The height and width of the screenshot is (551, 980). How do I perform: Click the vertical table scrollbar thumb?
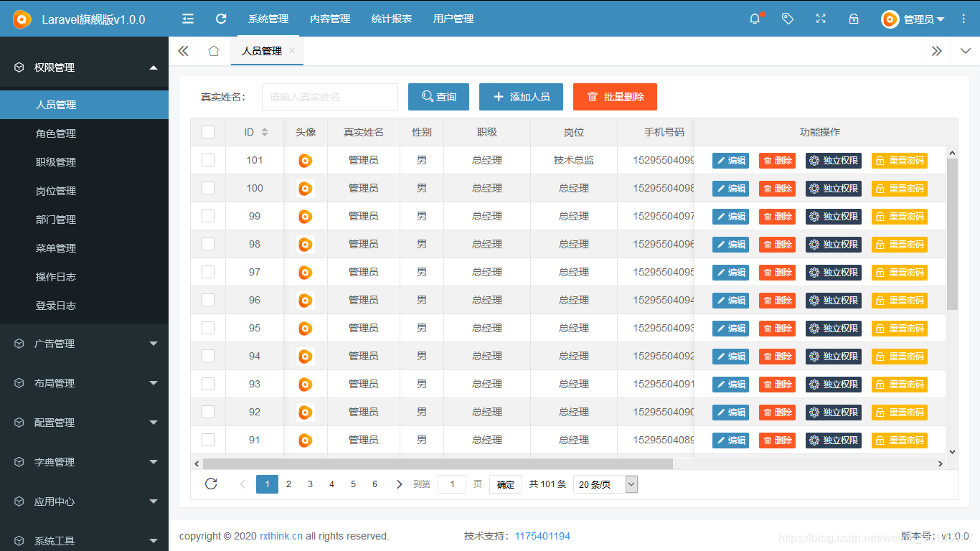pos(952,234)
